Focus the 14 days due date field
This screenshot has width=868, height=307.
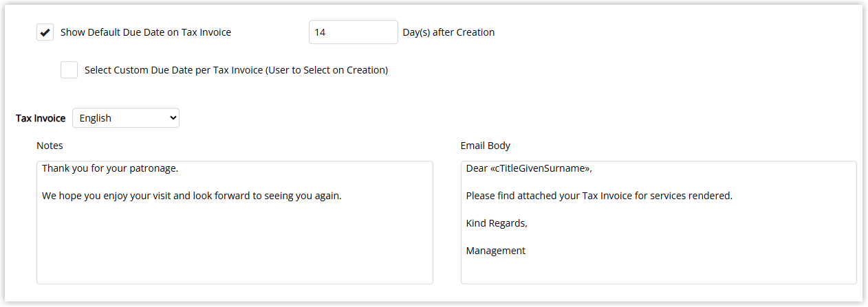(x=354, y=32)
